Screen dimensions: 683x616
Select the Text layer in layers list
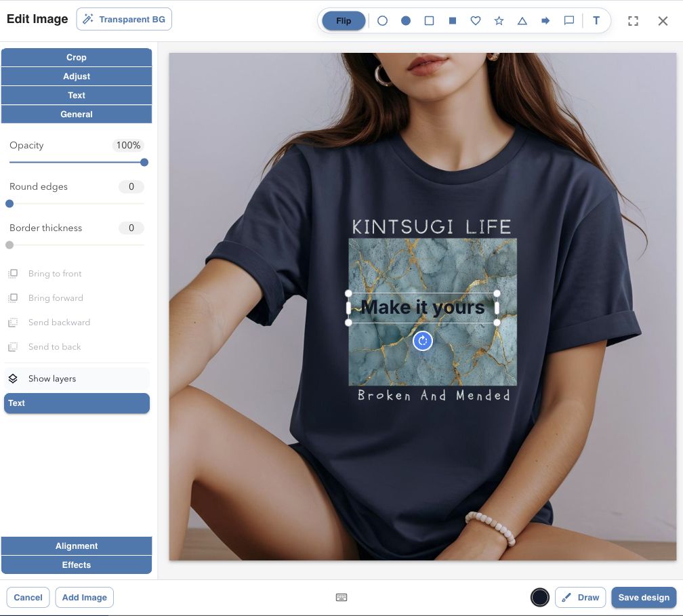pos(77,403)
